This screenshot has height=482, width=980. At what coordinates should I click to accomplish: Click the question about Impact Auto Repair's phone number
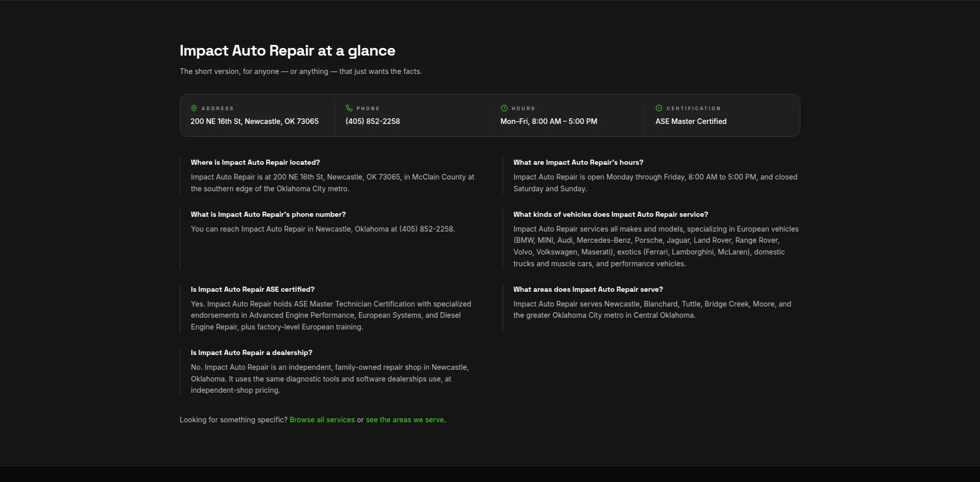pos(268,214)
